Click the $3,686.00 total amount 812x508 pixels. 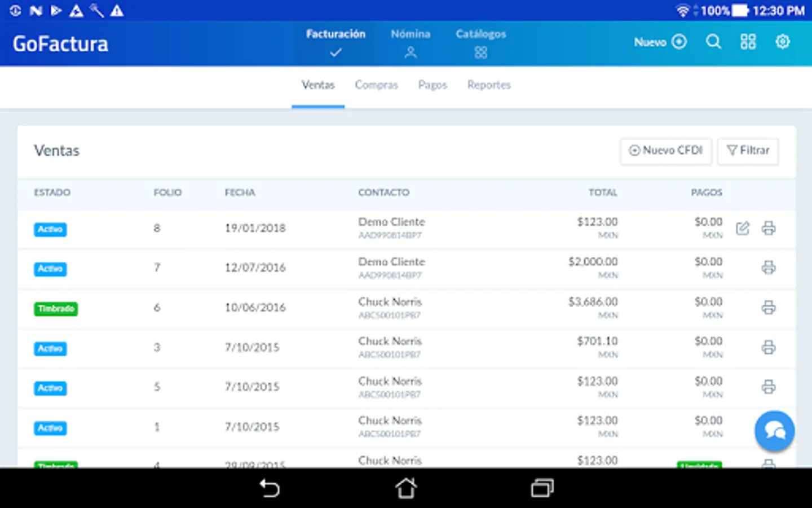pos(593,301)
